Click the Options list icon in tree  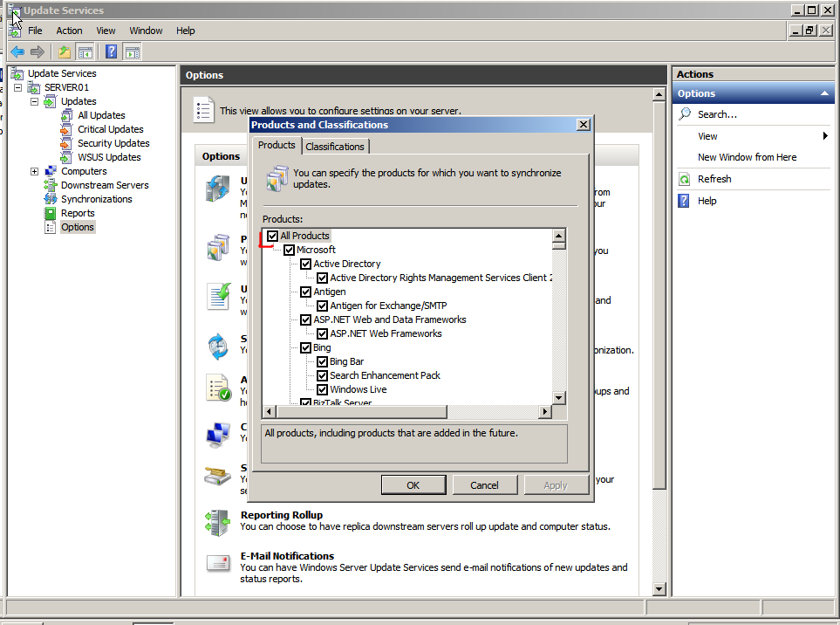coord(51,227)
